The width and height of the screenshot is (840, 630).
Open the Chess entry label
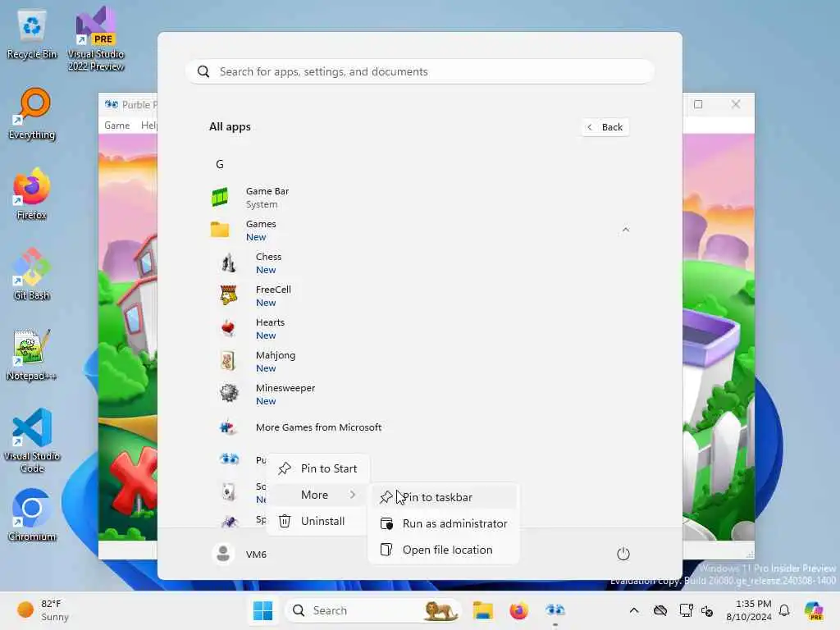(268, 257)
